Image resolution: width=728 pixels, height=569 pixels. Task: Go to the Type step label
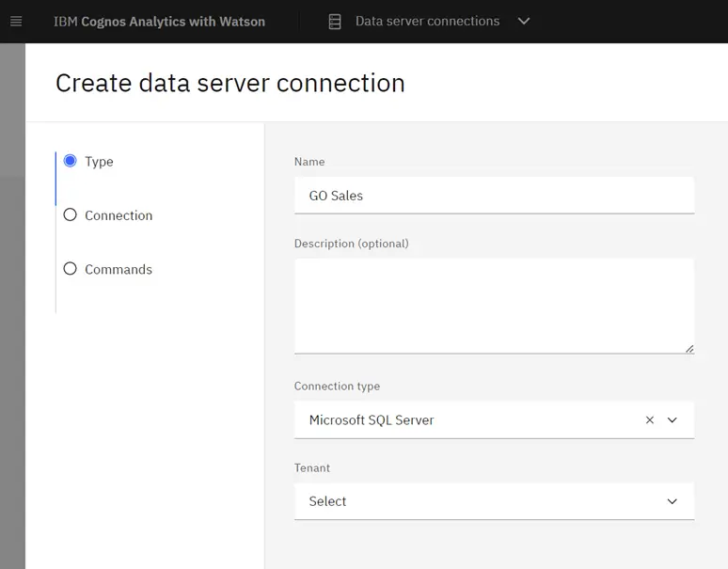99,162
